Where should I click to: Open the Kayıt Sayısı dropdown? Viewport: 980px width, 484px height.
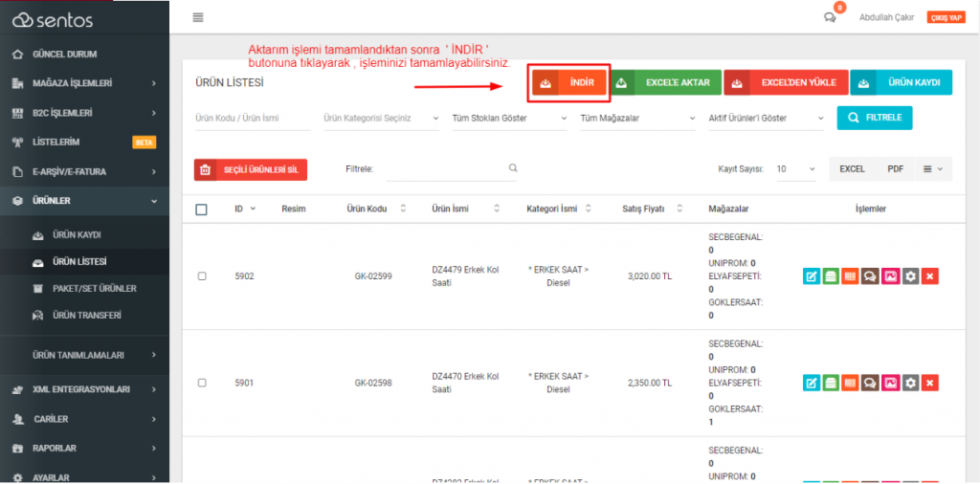tap(795, 169)
